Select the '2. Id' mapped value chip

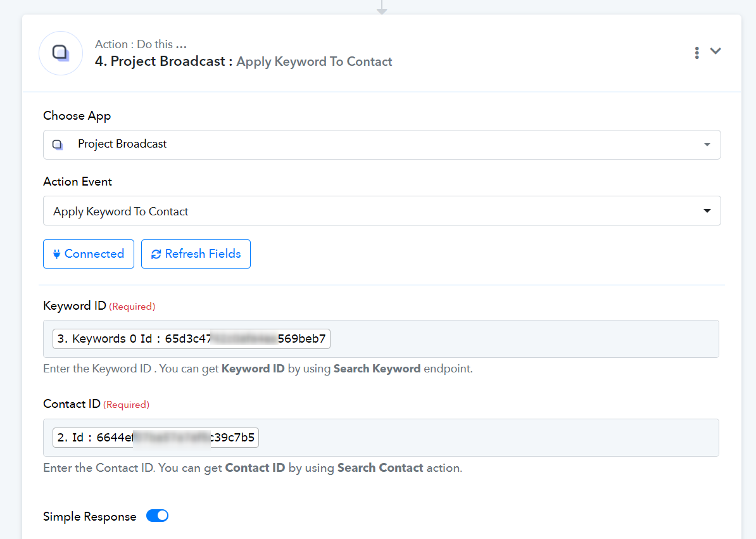(x=156, y=438)
